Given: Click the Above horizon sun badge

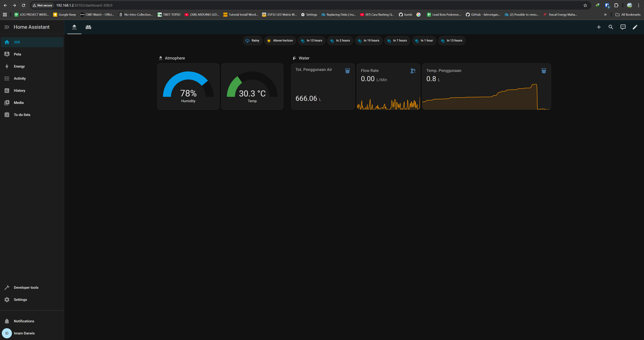Looking at the screenshot, I should pyautogui.click(x=280, y=41).
